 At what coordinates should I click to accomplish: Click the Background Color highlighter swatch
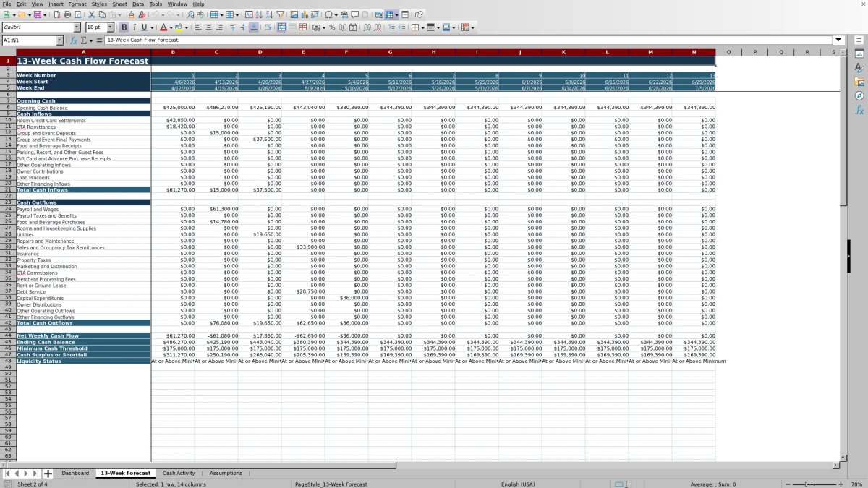click(179, 27)
